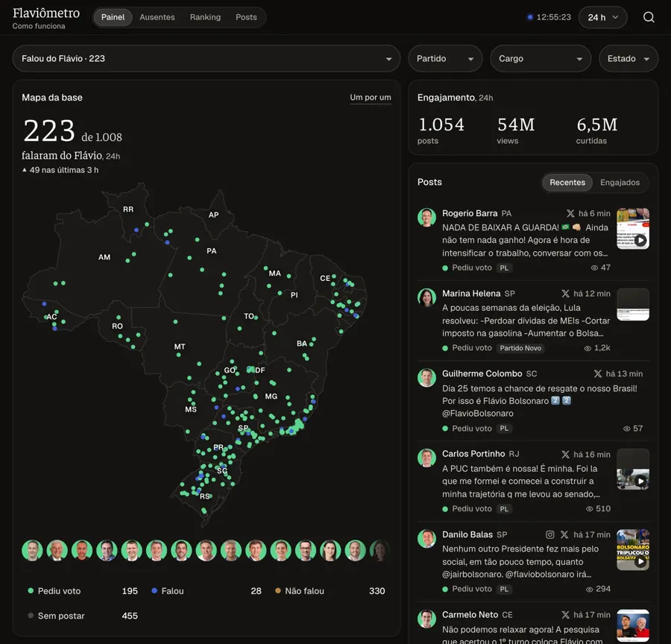Open the Partido filter dropdown
671x644 pixels.
coord(445,59)
